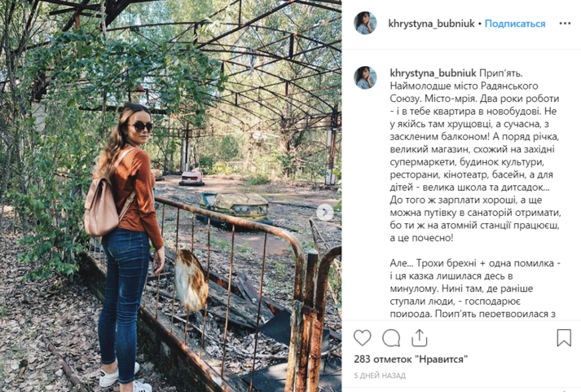Viewport: 581px width, 392px height.
Task: Go to next photo with carousel arrow
Action: point(325,213)
